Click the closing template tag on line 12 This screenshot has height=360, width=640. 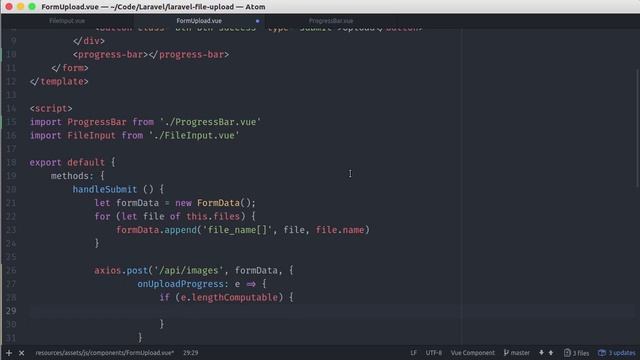(59, 82)
